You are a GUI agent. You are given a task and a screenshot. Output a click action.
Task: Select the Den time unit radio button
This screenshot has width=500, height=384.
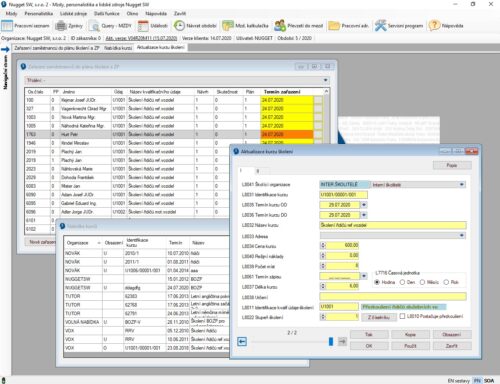[402, 282]
